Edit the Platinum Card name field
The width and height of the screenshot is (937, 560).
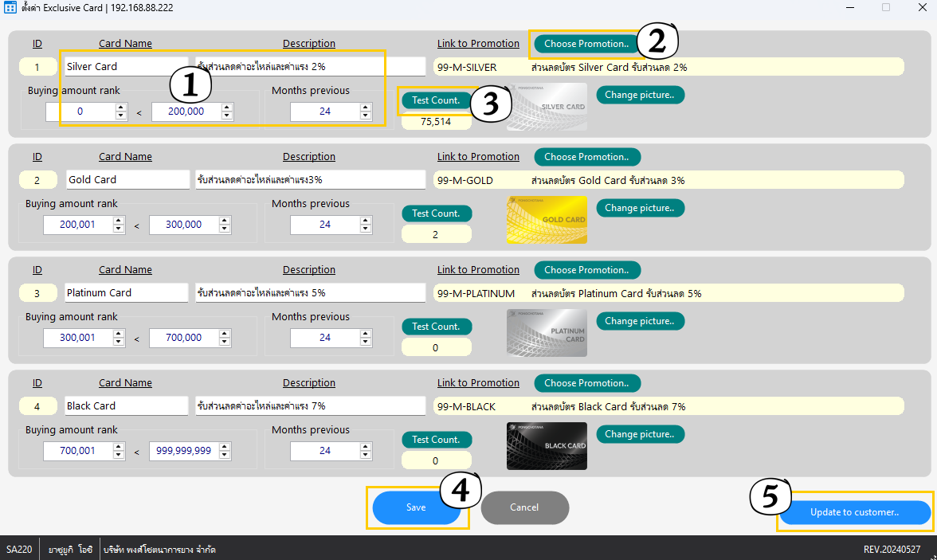126,293
